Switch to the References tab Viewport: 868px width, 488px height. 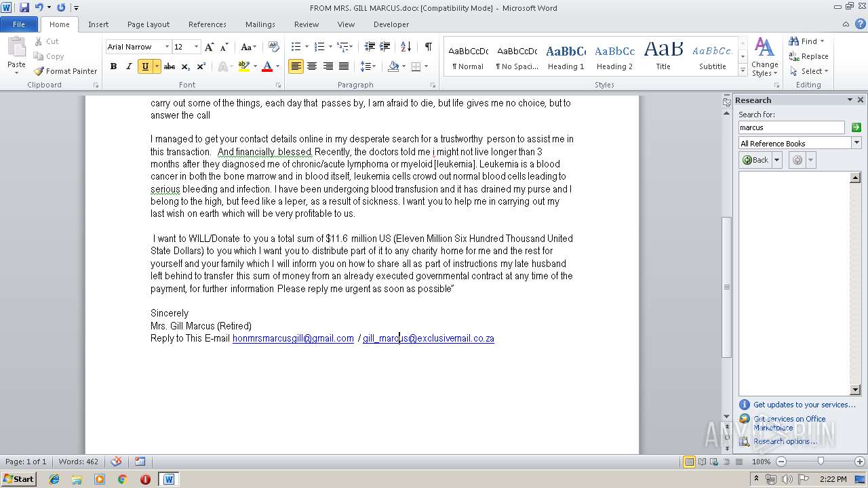(x=208, y=24)
